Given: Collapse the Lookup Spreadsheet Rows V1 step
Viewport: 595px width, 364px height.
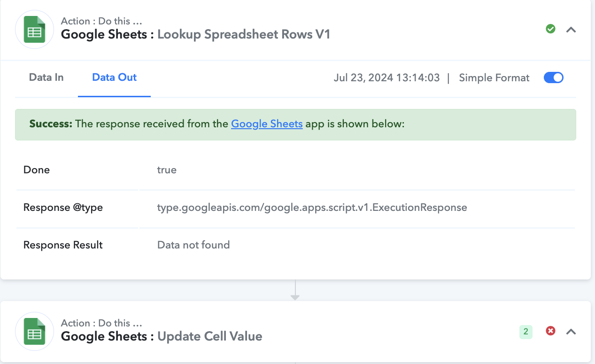Looking at the screenshot, I should 571,30.
